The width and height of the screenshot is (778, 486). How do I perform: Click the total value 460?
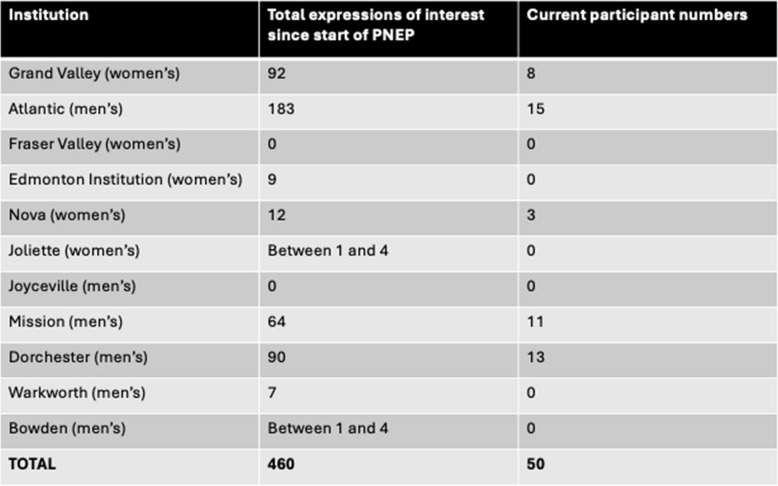[281, 464]
